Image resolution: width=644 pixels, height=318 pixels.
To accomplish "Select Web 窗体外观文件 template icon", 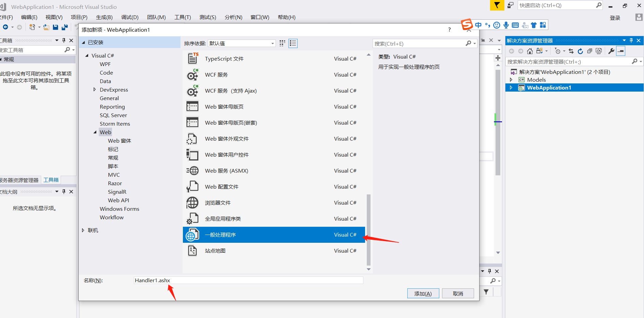I will click(x=192, y=139).
